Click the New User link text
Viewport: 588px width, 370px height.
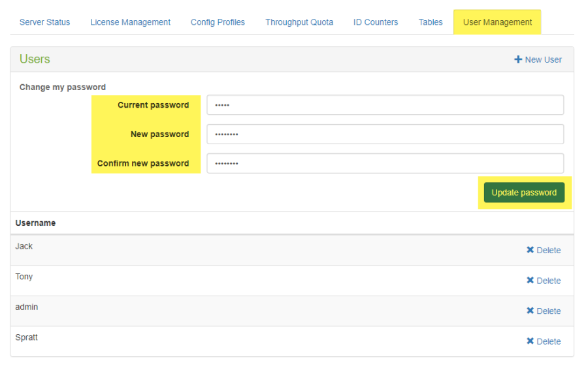click(543, 59)
